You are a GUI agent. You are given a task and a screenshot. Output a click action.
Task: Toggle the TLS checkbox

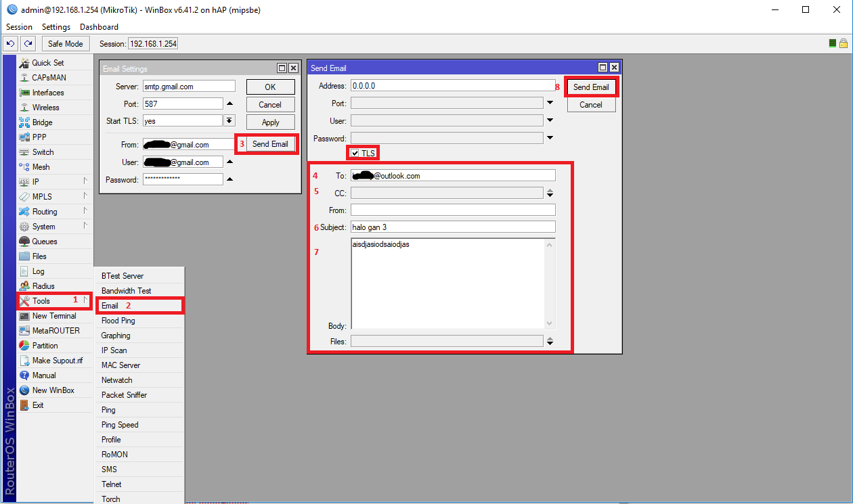tap(355, 154)
